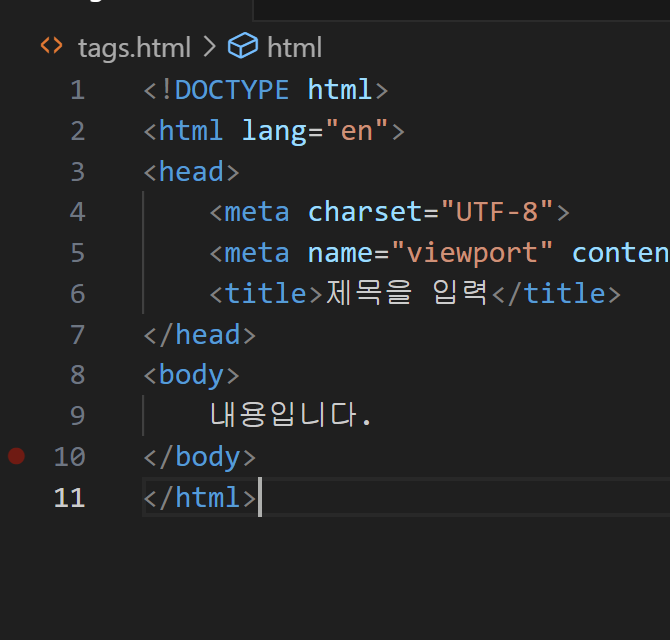Click the "UTF-8" string value

pyautogui.click(x=497, y=211)
